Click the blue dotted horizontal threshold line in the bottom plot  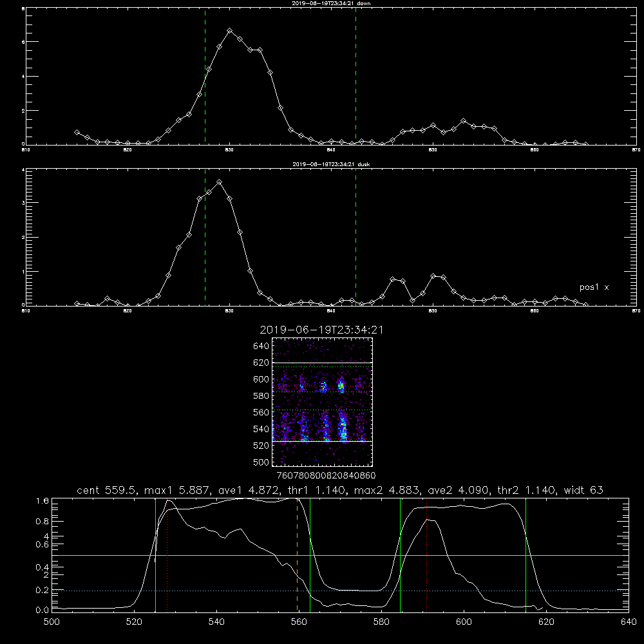[x=340, y=591]
